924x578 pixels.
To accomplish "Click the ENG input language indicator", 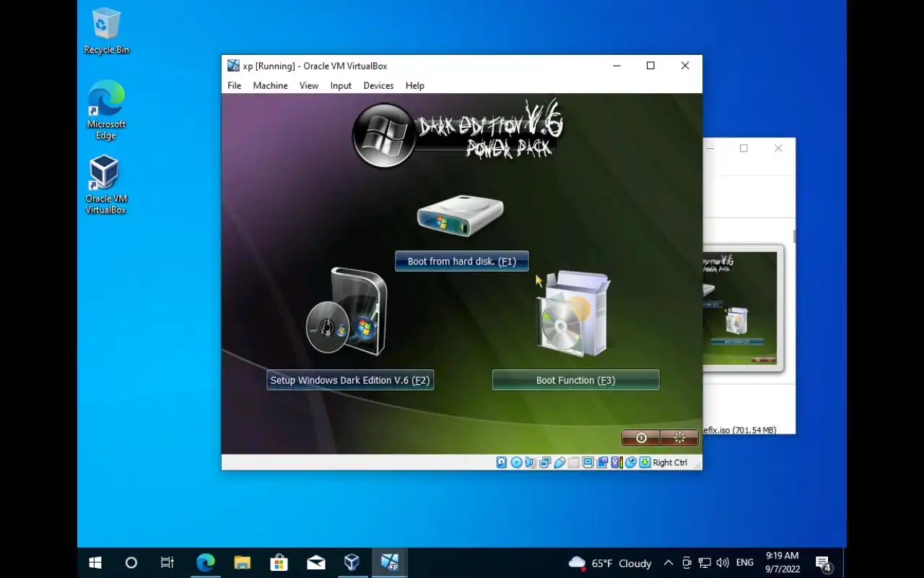I will (x=745, y=563).
